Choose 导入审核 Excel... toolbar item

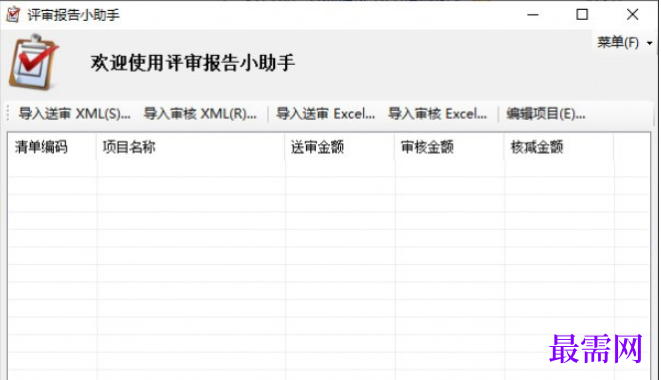click(x=438, y=114)
